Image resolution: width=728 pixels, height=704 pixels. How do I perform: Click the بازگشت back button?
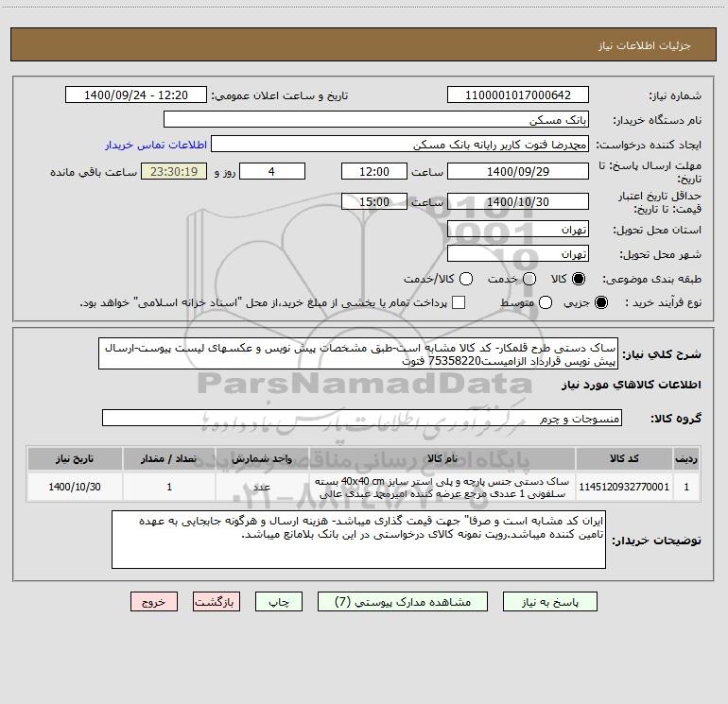(217, 602)
